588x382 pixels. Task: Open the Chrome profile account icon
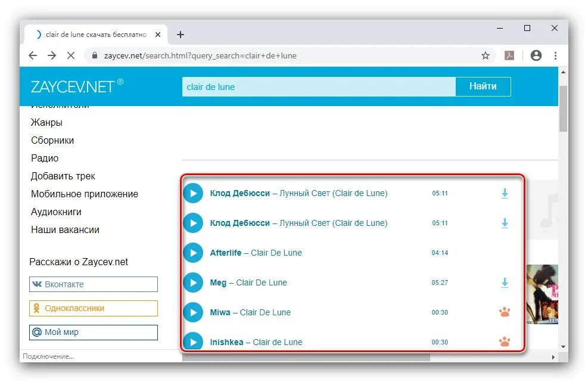pyautogui.click(x=536, y=55)
